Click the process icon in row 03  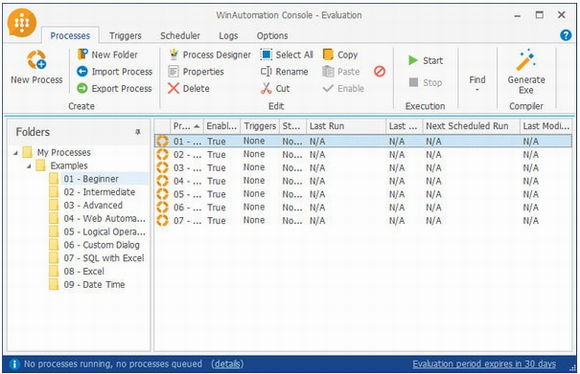[x=162, y=168]
